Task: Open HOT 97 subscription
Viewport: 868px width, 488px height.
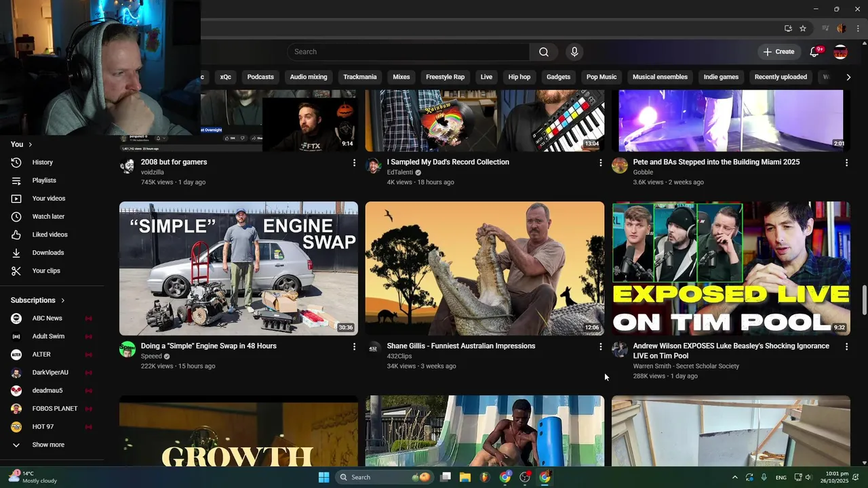Action: (52, 427)
